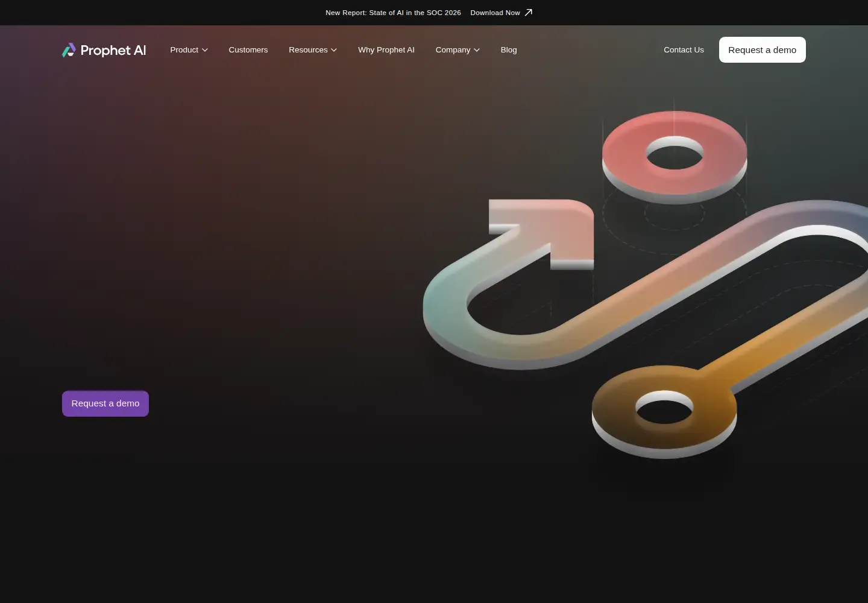Open the Contact Us link
868x603 pixels.
[684, 50]
